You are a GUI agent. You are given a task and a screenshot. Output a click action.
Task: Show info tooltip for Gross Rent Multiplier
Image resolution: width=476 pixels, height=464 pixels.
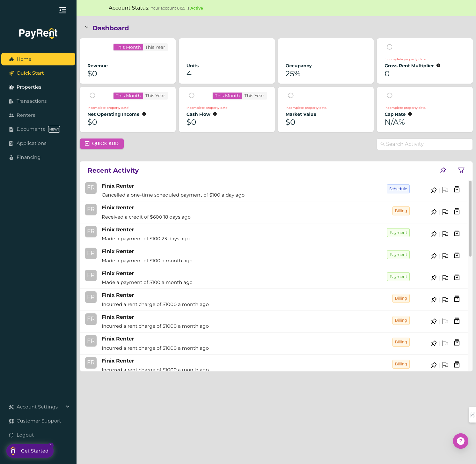point(438,65)
